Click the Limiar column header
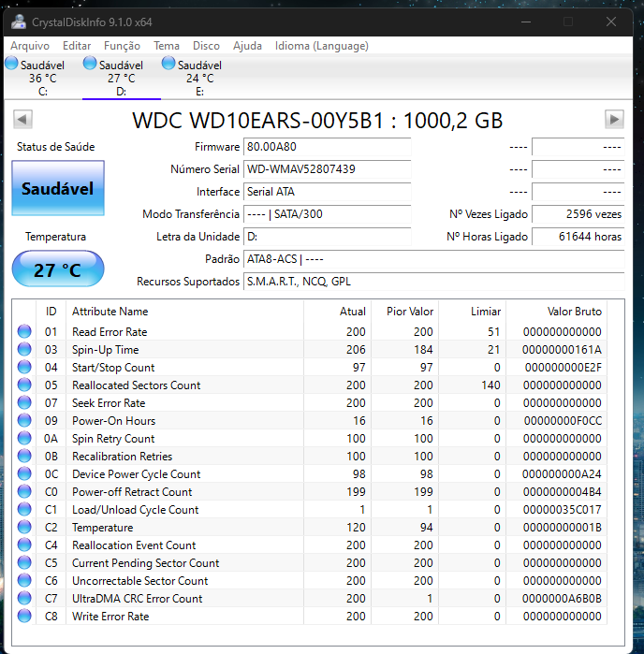The width and height of the screenshot is (644, 654). 472,312
